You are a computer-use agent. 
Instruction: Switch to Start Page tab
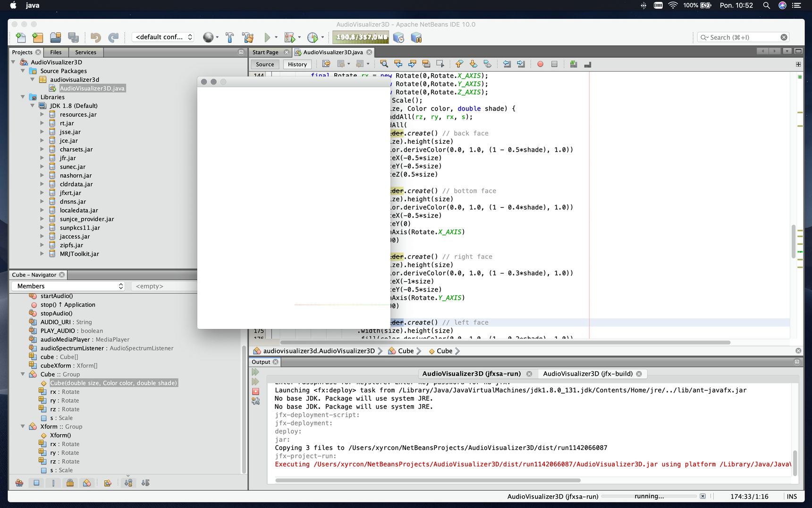pos(265,52)
